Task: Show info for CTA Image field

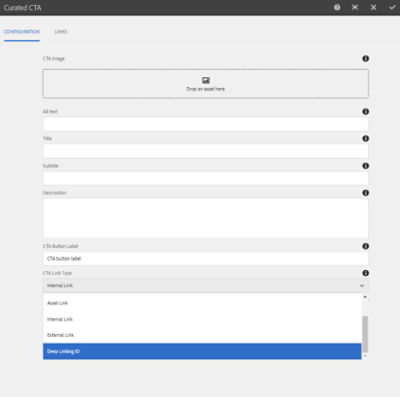Action: pyautogui.click(x=366, y=59)
